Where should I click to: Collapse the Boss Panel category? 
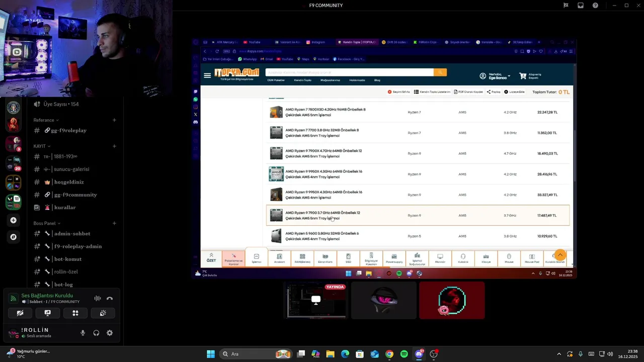coord(47,223)
